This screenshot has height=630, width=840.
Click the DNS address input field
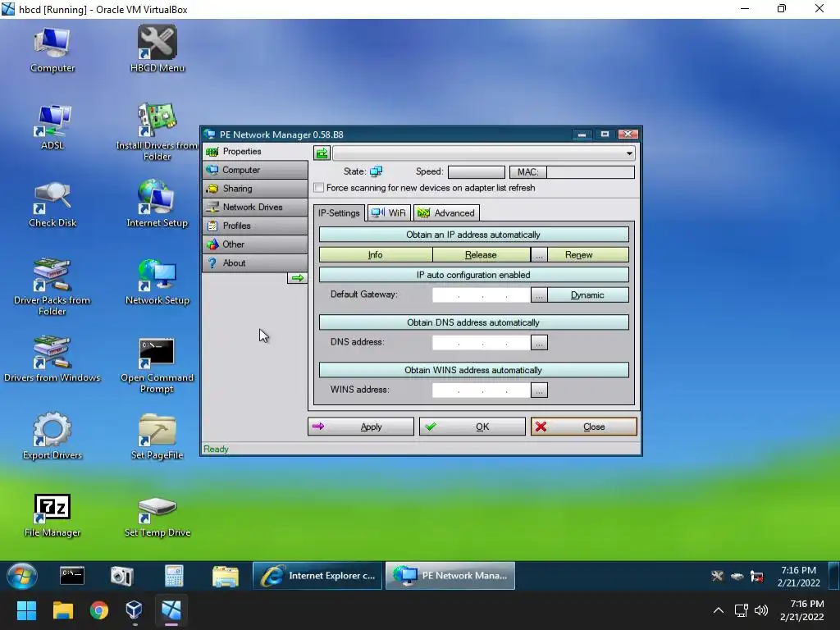[481, 343]
